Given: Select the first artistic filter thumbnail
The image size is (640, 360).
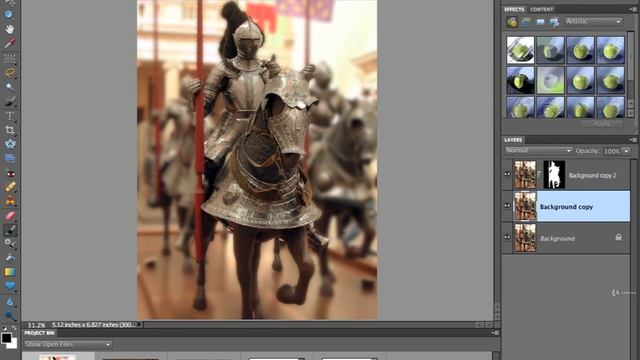Looking at the screenshot, I should [520, 50].
